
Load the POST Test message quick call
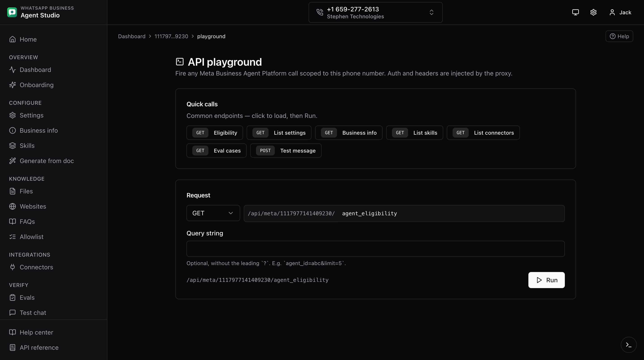[x=286, y=151]
